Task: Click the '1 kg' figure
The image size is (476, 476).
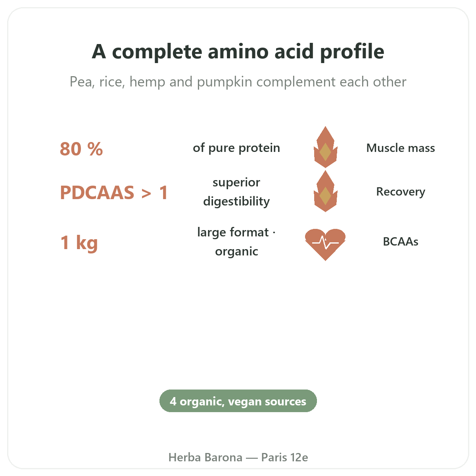Action: 79,242
